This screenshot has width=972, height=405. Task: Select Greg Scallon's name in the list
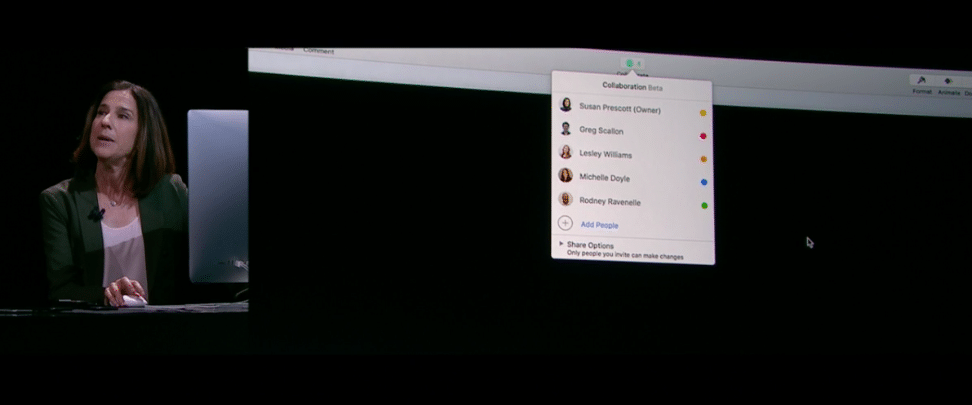point(601,131)
